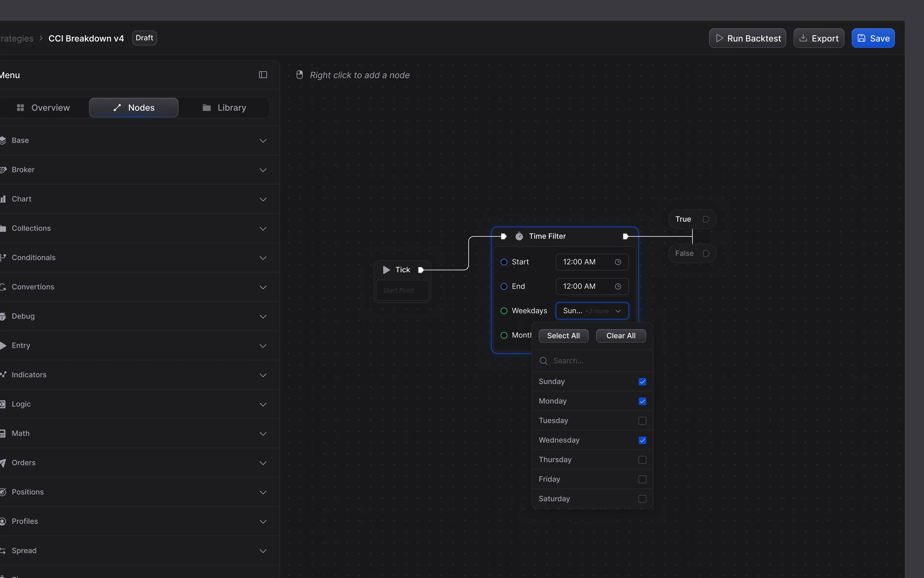Click the Profiles category icon

(x=3, y=521)
